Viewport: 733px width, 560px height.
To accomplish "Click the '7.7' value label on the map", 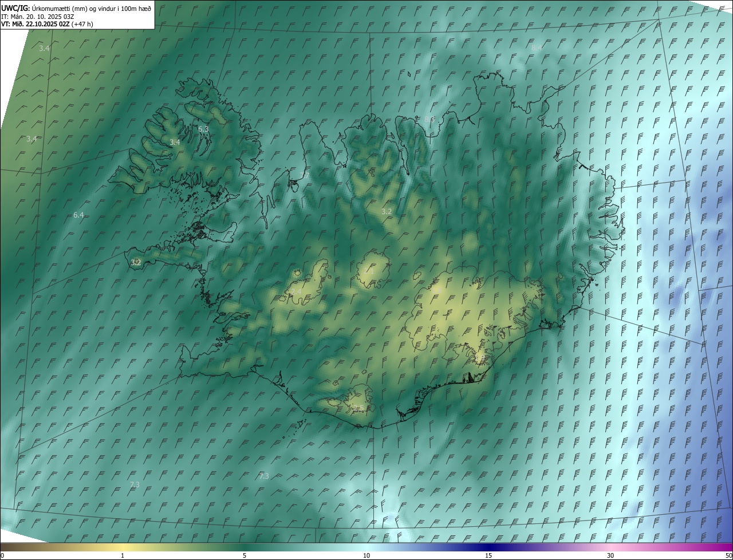I will click(x=305, y=175).
